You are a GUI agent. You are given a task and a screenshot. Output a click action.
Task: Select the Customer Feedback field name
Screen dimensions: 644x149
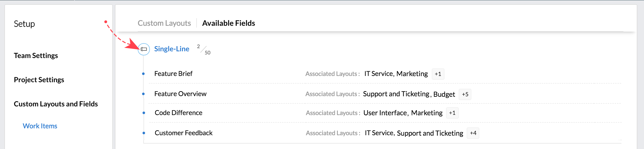(x=183, y=133)
